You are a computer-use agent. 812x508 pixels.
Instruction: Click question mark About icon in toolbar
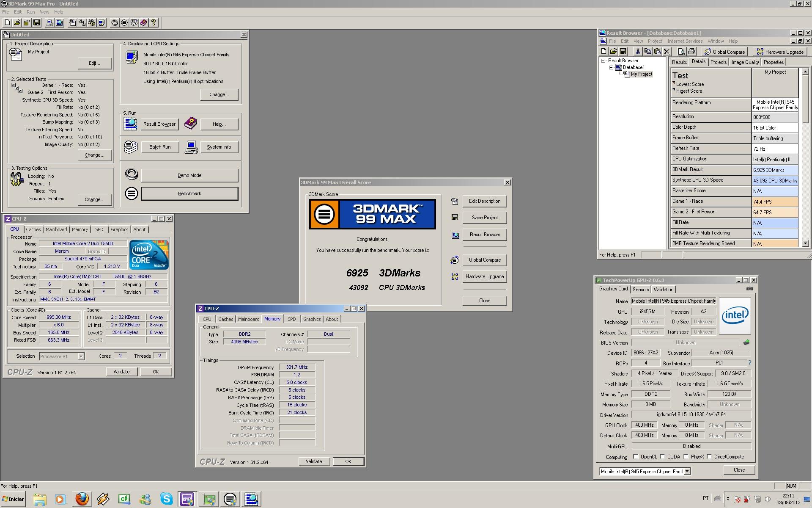pos(154,23)
